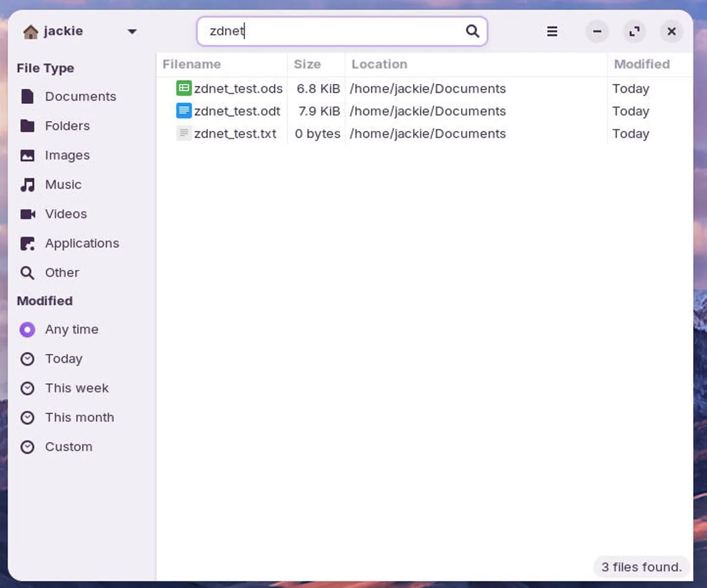Filter results by Applications
The image size is (707, 588).
[x=82, y=243]
